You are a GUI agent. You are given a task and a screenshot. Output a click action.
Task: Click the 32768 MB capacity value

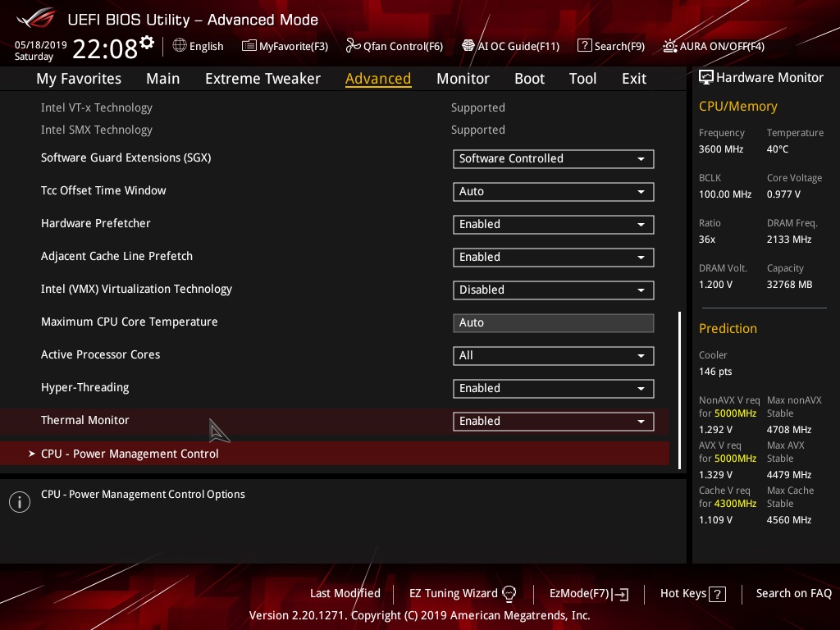click(x=789, y=285)
